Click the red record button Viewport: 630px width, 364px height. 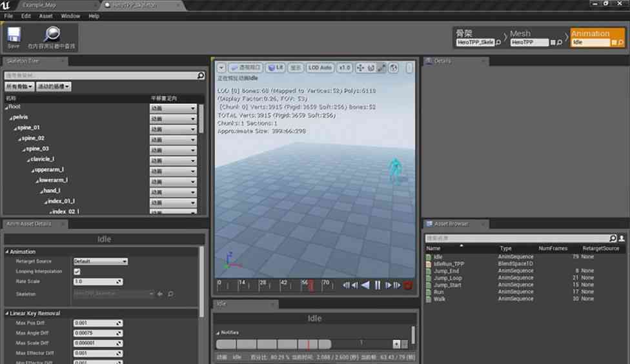coord(408,285)
